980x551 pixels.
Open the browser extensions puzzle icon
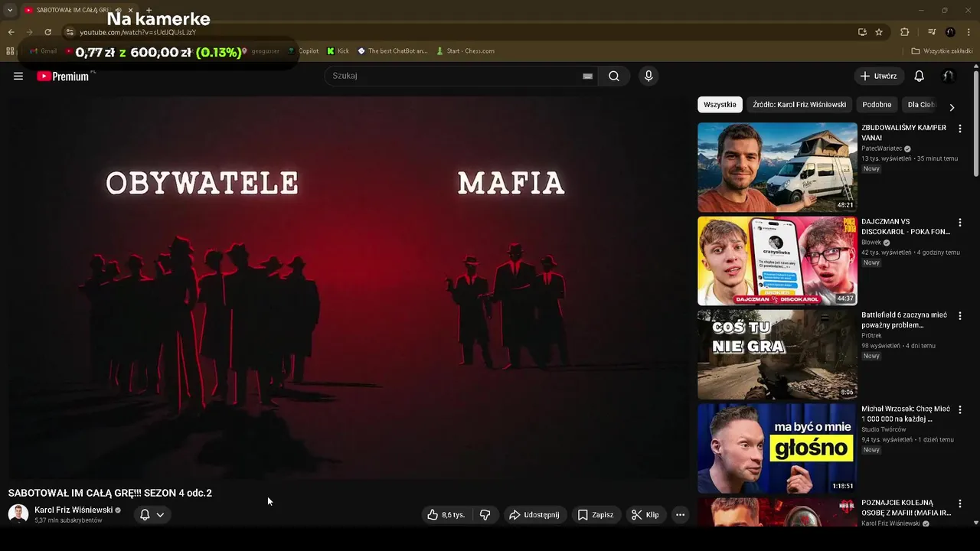pyautogui.click(x=905, y=32)
